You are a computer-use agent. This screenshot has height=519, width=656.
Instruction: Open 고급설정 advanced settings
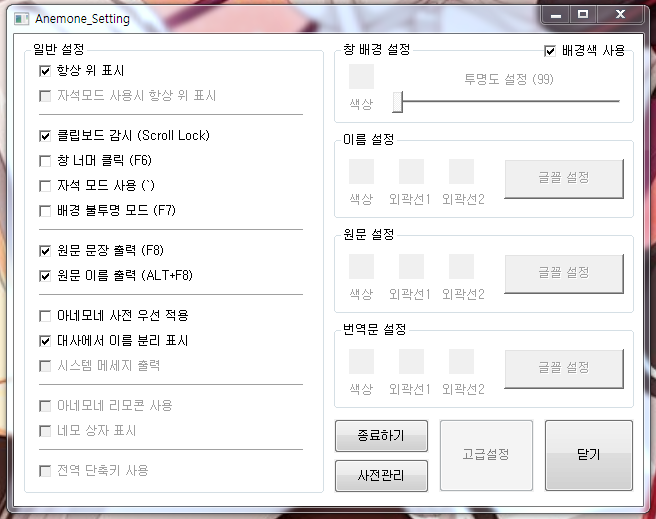click(486, 455)
